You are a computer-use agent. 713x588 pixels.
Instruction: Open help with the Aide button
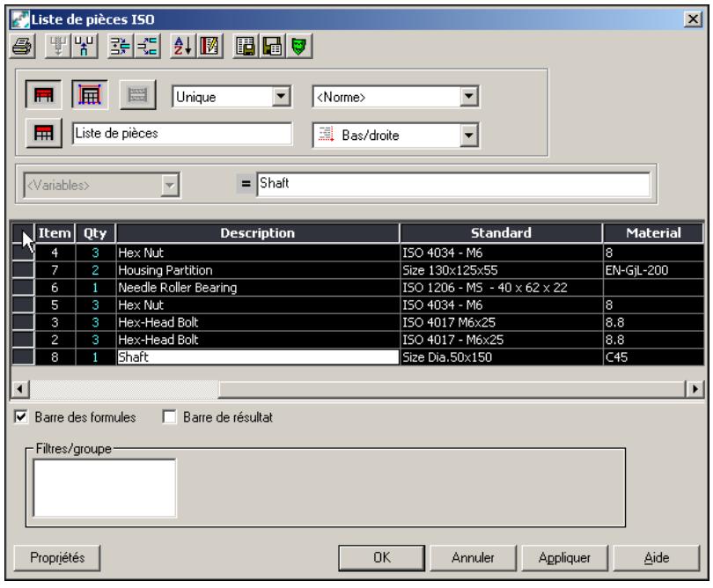click(656, 557)
